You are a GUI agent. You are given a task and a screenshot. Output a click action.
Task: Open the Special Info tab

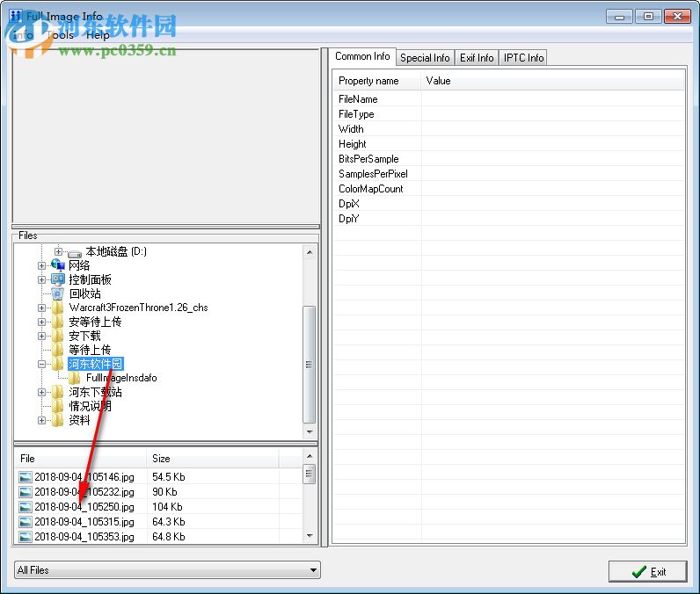point(425,58)
